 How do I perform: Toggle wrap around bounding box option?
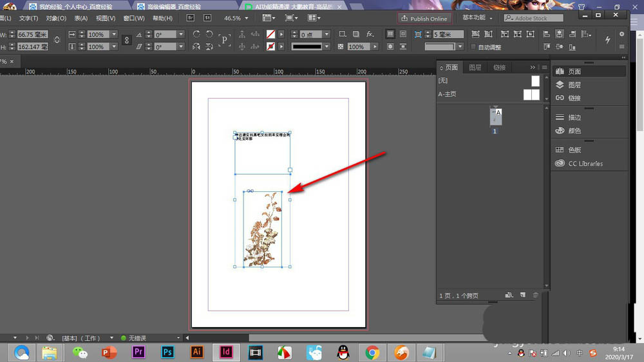click(x=403, y=34)
